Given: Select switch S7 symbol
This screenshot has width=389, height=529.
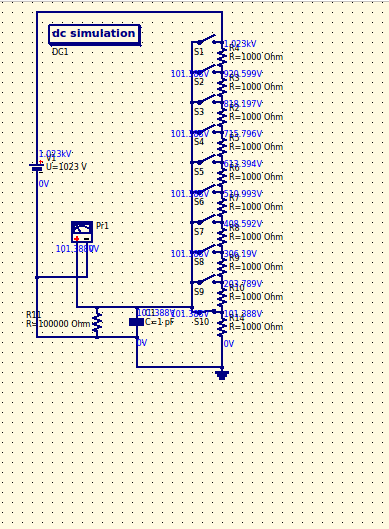Looking at the screenshot, I should pos(206,220).
